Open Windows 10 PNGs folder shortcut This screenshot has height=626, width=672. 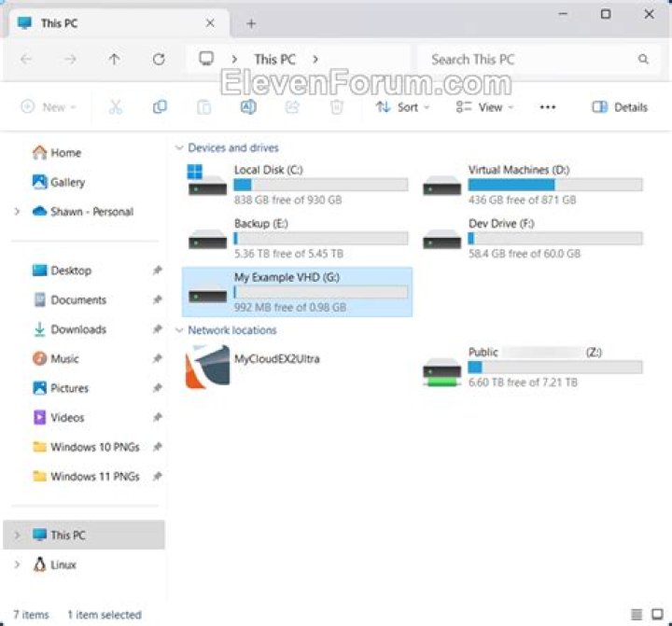click(x=86, y=447)
